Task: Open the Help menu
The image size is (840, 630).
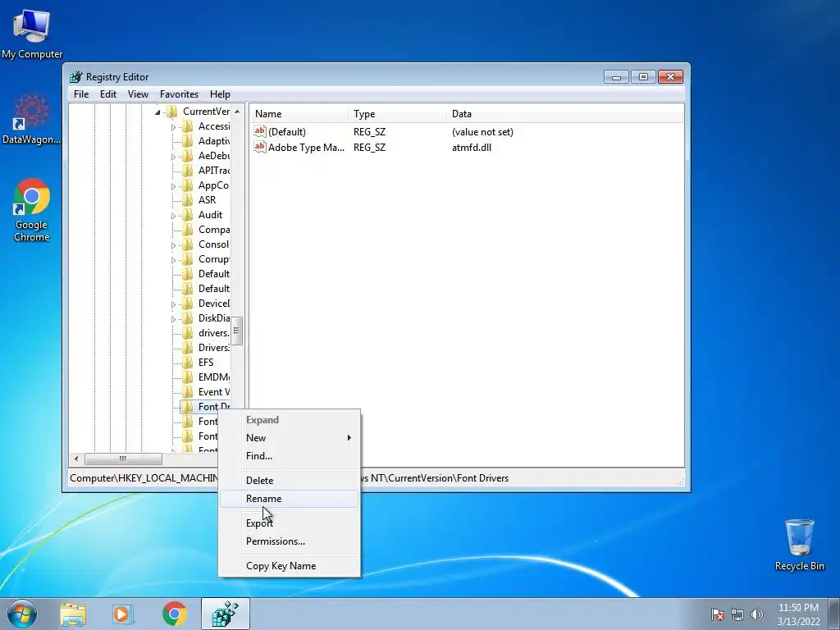Action: (x=220, y=94)
